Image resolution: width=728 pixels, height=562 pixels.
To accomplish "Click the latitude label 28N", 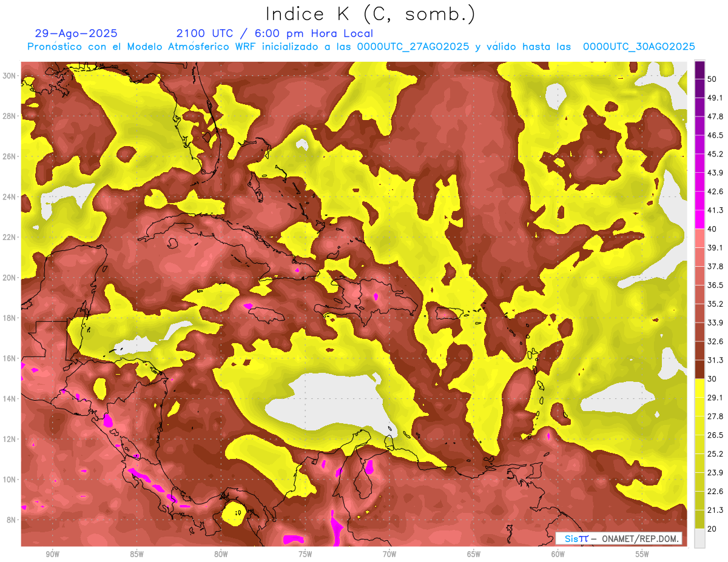I will [9, 116].
